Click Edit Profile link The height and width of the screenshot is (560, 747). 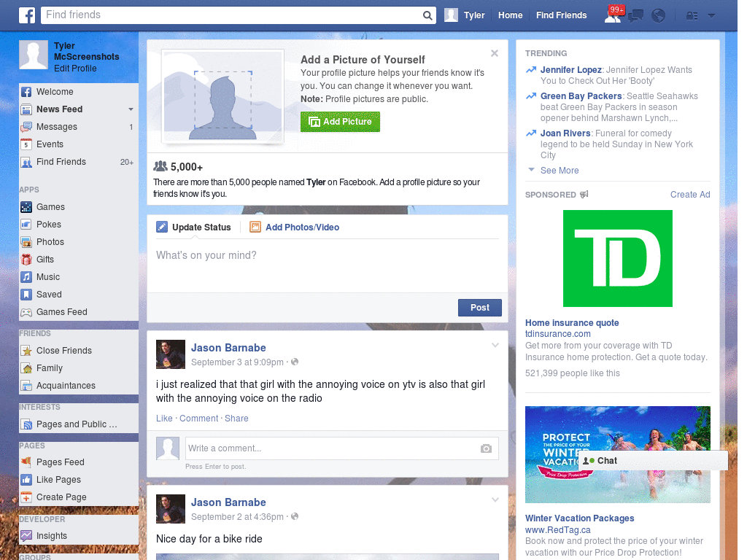click(75, 68)
